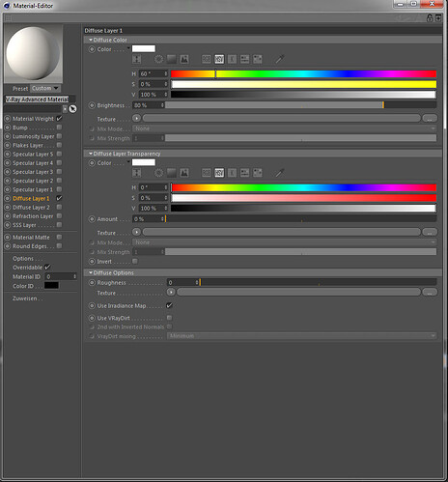The width and height of the screenshot is (448, 482).
Task: Browse Roughness texture with ... button
Action: (x=430, y=293)
